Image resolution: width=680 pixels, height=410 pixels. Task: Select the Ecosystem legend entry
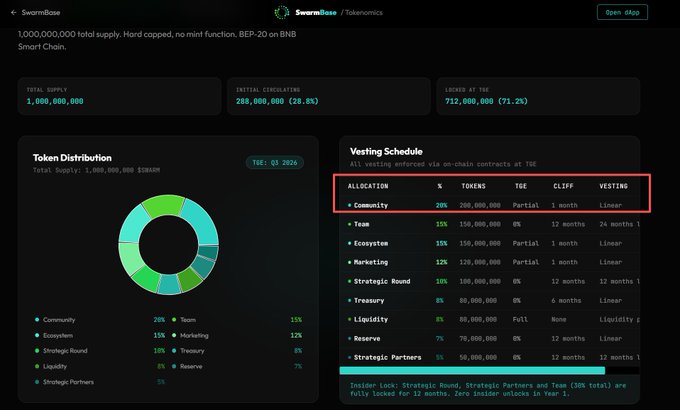coord(100,335)
